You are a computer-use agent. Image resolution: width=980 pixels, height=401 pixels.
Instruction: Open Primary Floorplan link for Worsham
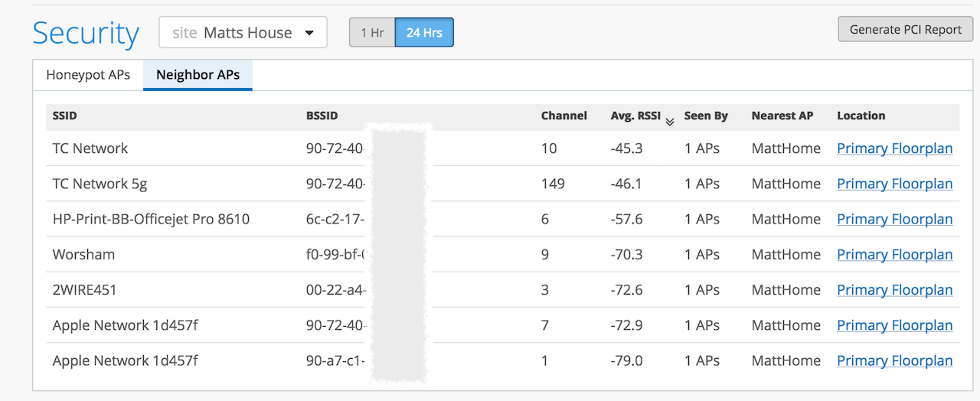click(894, 254)
